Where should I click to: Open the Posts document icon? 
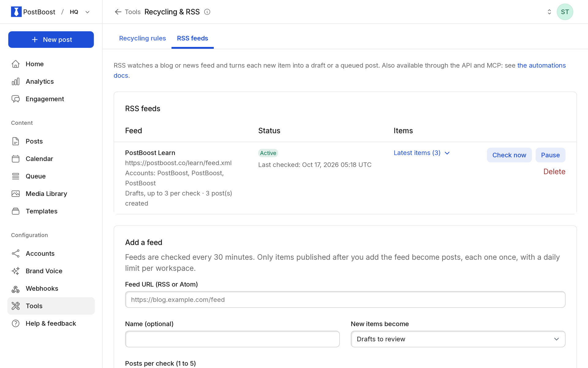16,141
